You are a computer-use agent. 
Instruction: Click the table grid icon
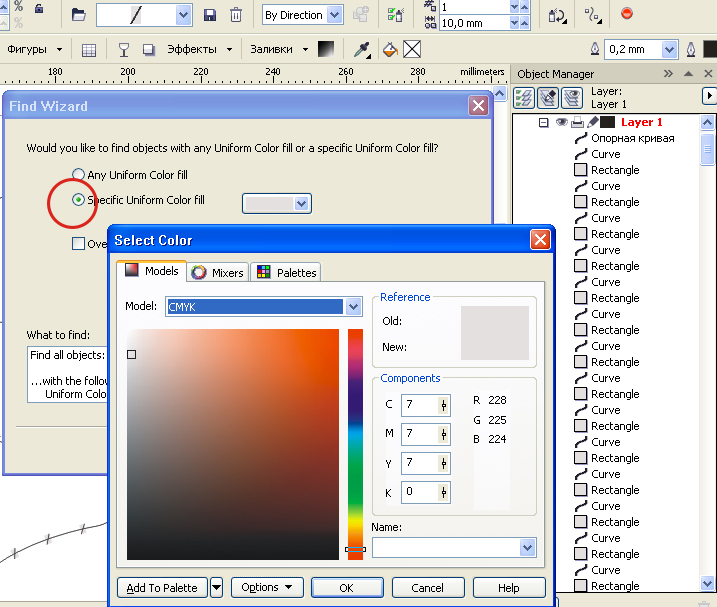click(89, 50)
